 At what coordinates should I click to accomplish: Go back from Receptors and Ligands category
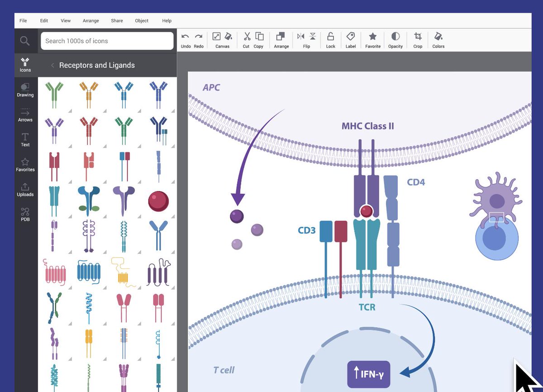pos(52,65)
